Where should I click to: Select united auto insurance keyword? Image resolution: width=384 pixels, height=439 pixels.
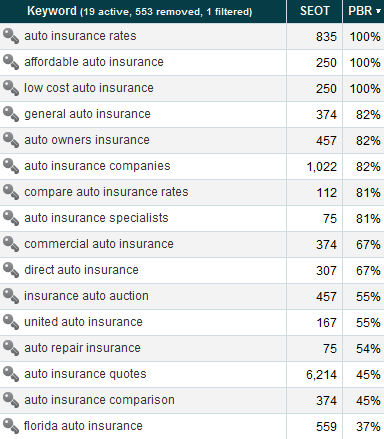[83, 322]
